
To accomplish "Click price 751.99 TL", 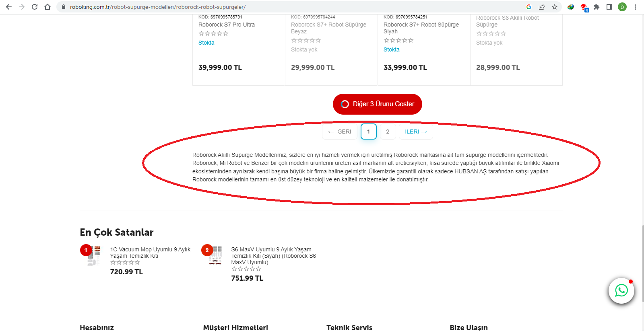I will click(x=247, y=278).
